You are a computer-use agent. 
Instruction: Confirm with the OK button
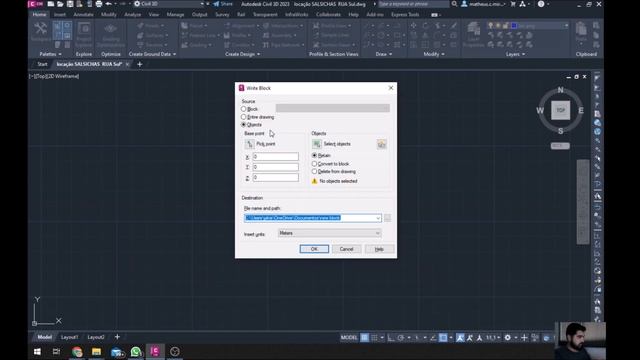click(314, 249)
